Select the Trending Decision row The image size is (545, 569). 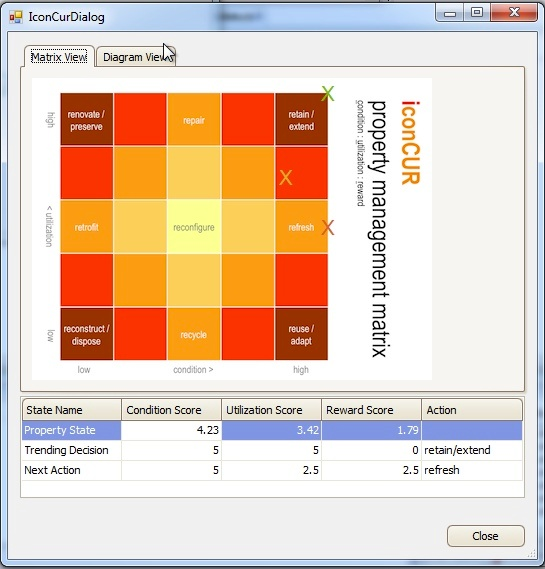coord(272,450)
